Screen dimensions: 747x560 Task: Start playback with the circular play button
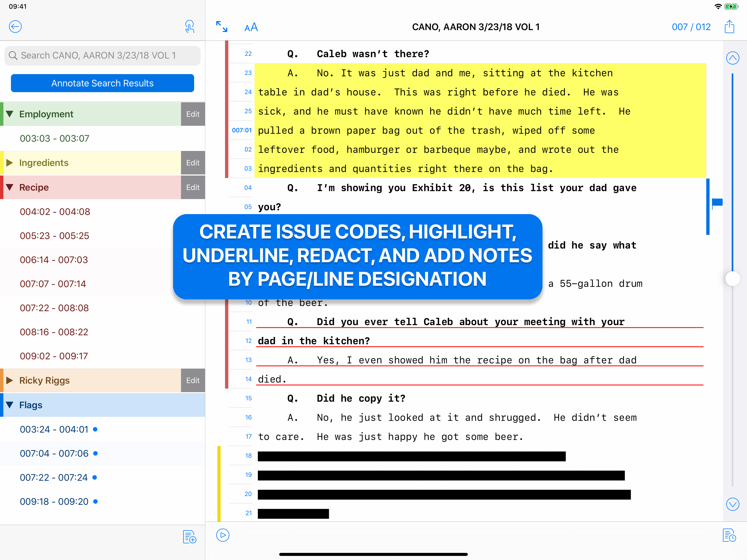(222, 535)
